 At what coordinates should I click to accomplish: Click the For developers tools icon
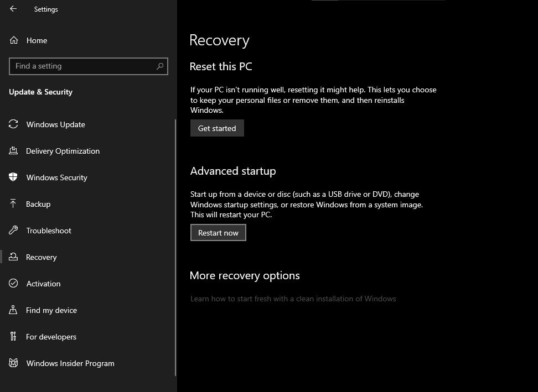[x=13, y=336]
